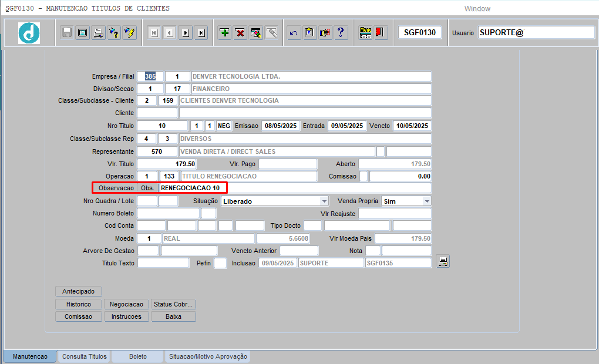
Task: Open Help with the question mark icon
Action: pos(341,33)
